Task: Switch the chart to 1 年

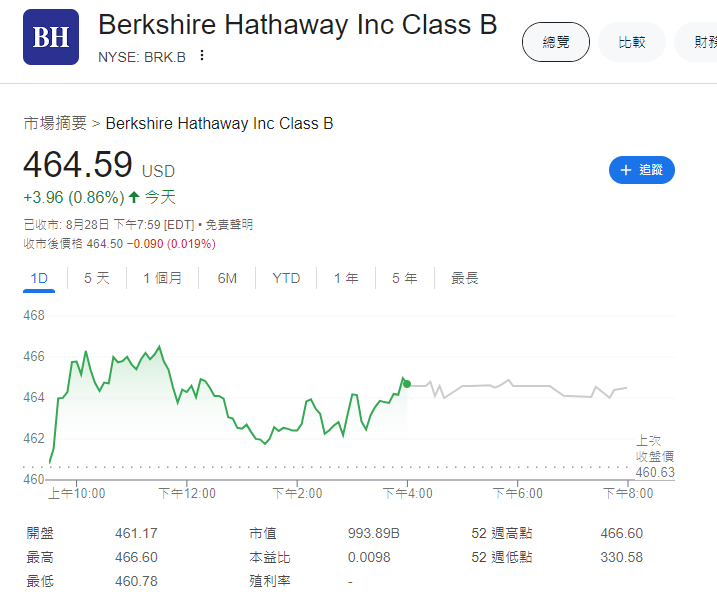Action: tap(346, 278)
